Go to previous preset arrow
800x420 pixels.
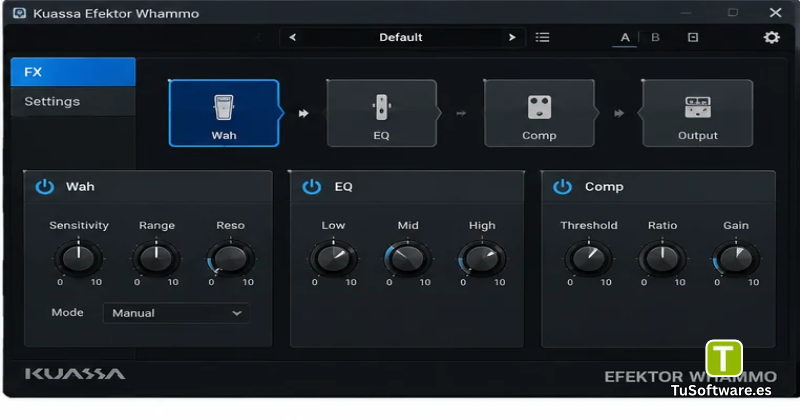(292, 37)
